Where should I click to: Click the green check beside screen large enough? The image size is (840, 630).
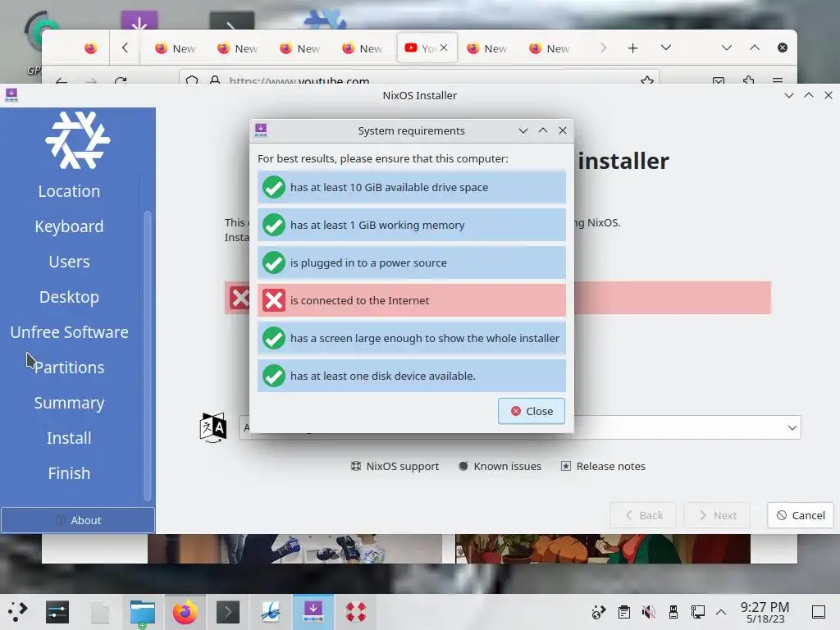click(274, 338)
